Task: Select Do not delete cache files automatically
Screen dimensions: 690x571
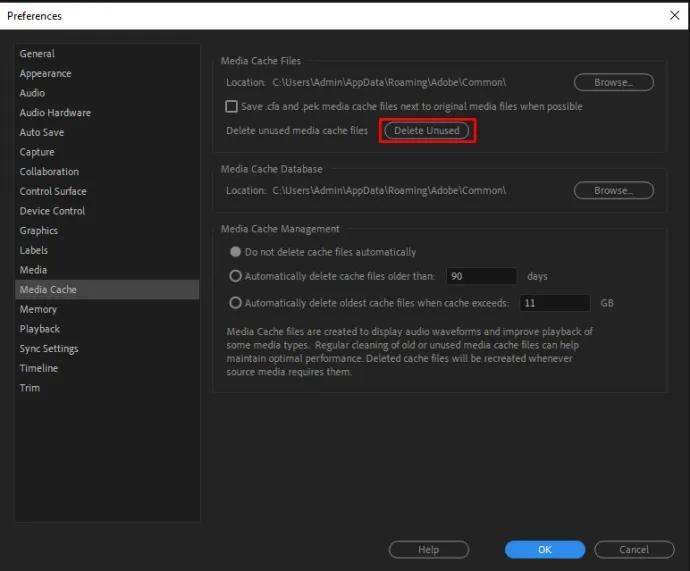Action: click(236, 252)
